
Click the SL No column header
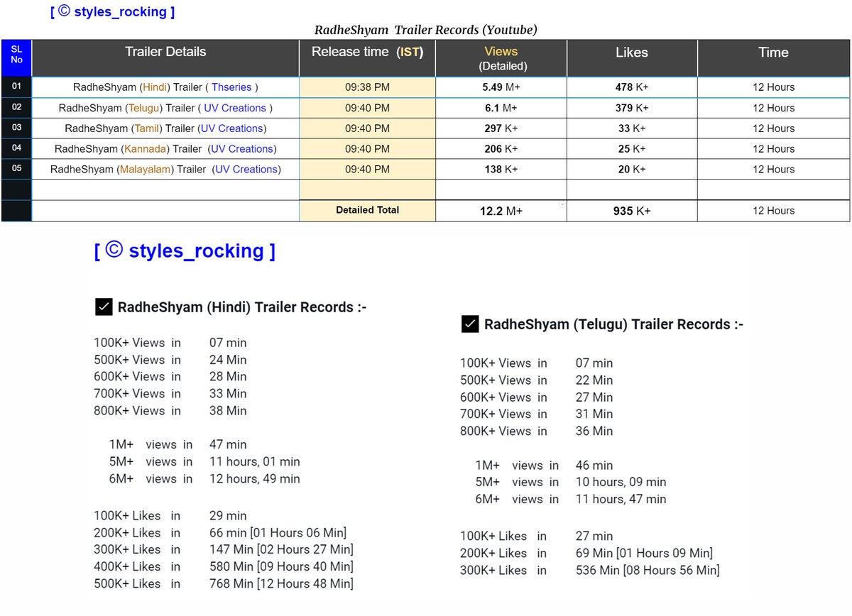(16, 58)
